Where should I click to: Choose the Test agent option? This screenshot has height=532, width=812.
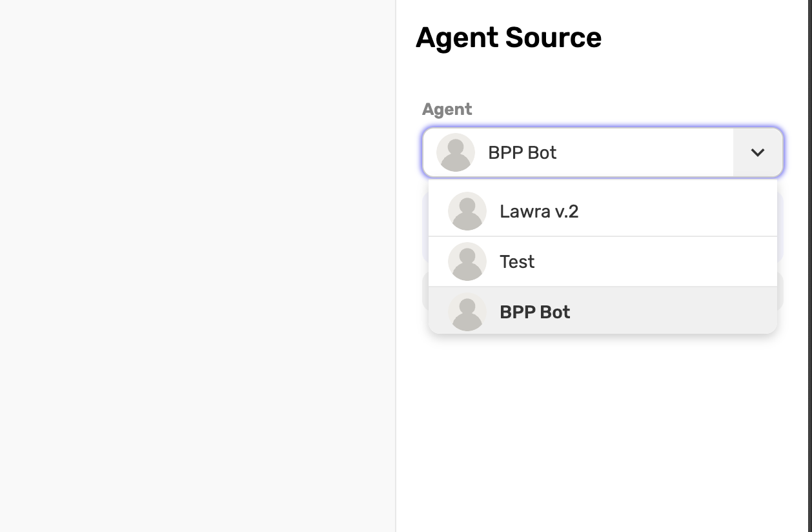[x=603, y=261]
